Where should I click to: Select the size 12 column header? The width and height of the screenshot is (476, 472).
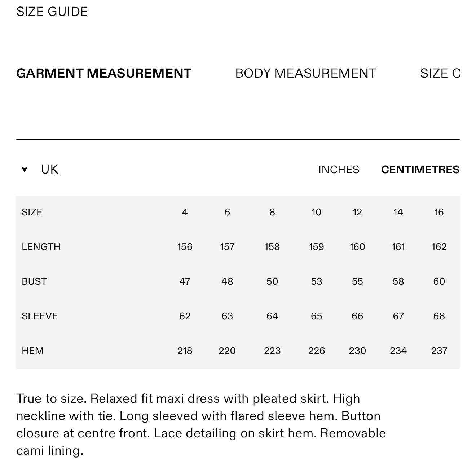[x=357, y=212]
